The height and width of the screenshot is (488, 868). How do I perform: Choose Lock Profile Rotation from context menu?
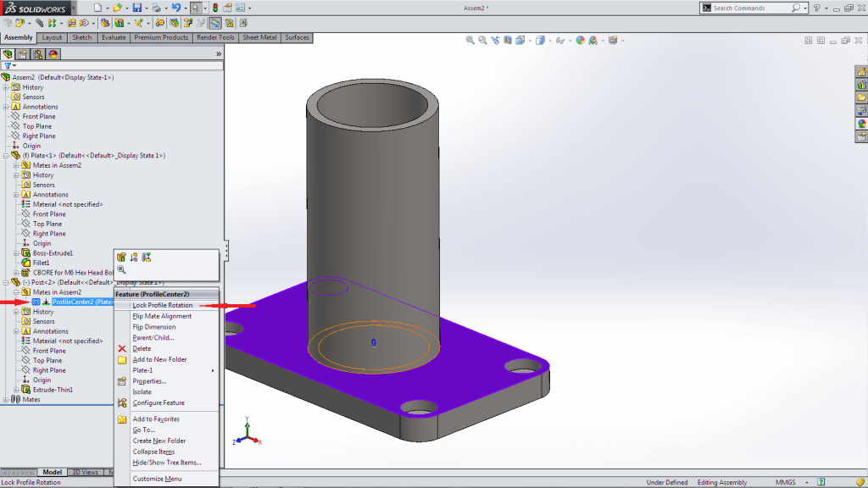point(162,305)
